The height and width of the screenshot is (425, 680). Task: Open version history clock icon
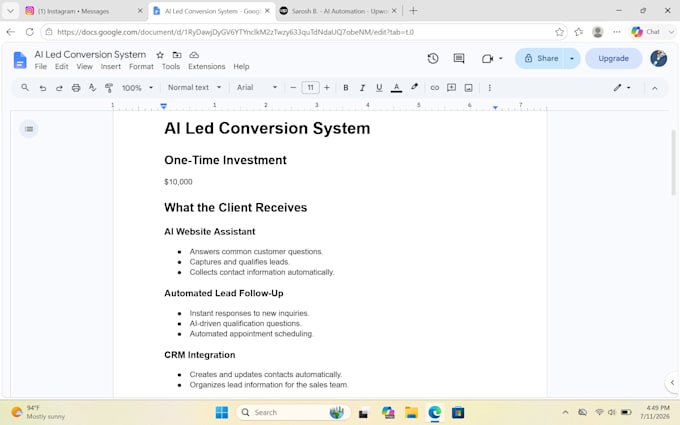click(x=432, y=59)
